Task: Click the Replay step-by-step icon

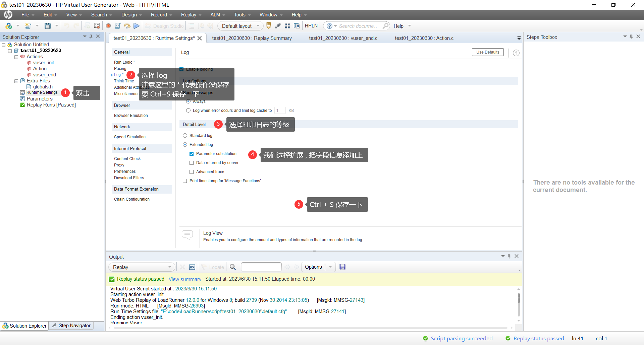Action: [127, 26]
